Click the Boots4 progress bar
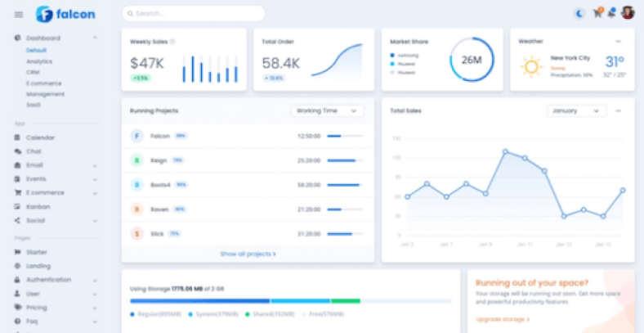 point(345,185)
